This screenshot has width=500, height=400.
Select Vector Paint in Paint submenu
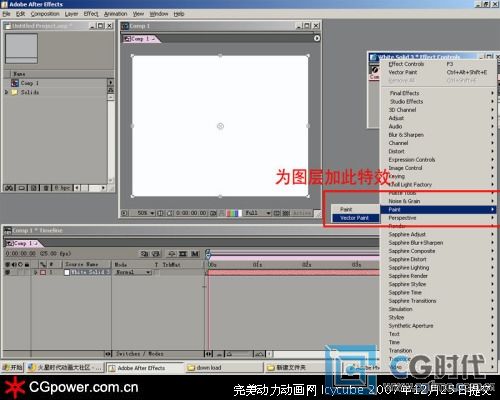click(x=355, y=218)
